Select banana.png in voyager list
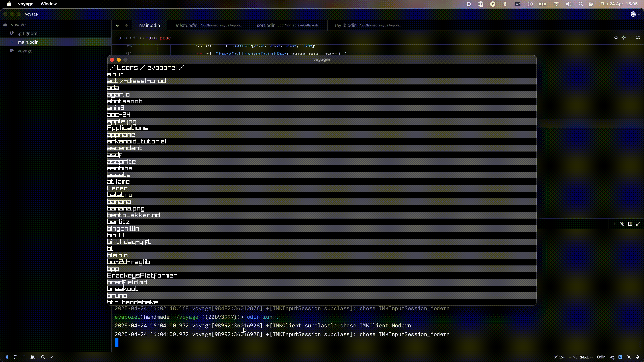Image resolution: width=644 pixels, height=362 pixels. click(322, 209)
